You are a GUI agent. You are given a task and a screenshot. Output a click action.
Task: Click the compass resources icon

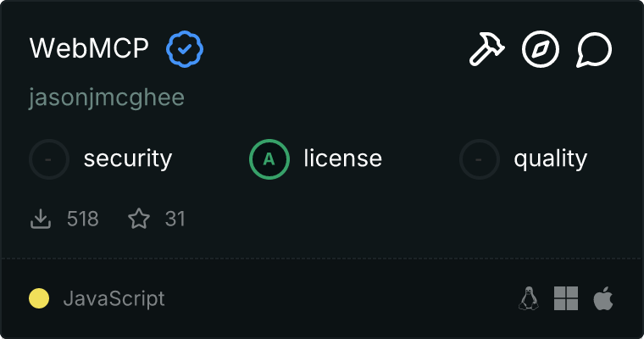(x=540, y=51)
